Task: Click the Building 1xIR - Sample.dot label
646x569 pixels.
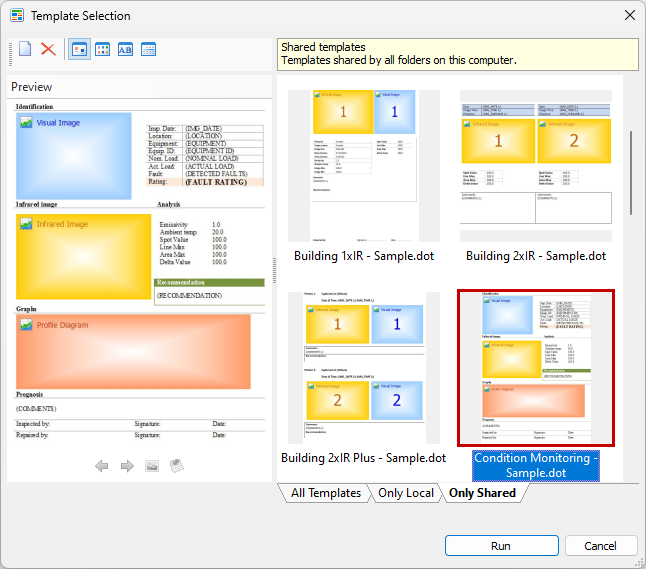Action: [x=364, y=256]
